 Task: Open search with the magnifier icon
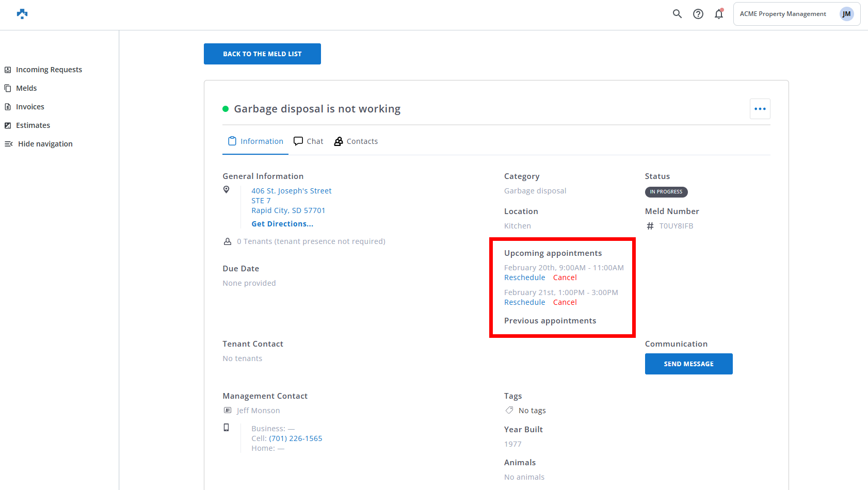pos(677,14)
